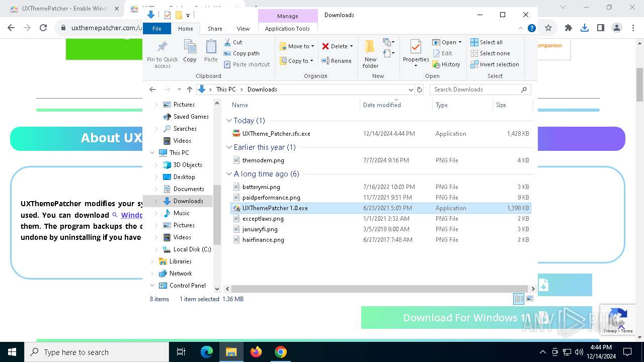
Task: Go up one folder level arrow
Action: tap(189, 89)
